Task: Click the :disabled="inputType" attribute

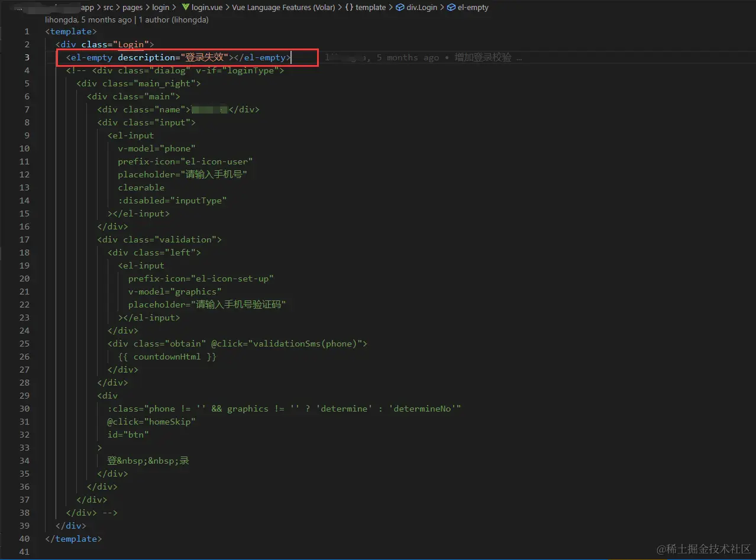Action: [172, 200]
